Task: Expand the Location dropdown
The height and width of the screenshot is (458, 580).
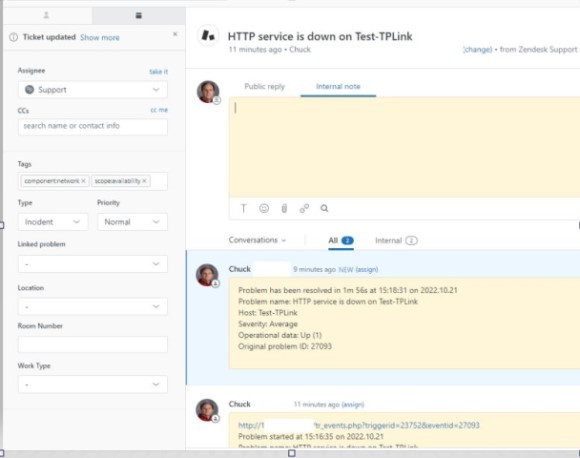Action: tap(92, 306)
